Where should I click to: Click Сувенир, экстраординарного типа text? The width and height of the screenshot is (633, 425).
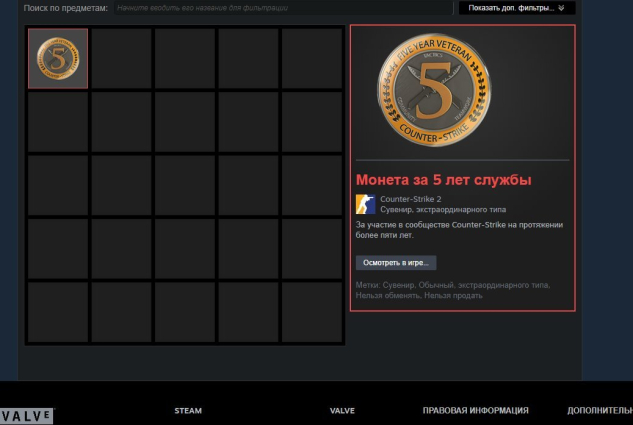[443, 209]
